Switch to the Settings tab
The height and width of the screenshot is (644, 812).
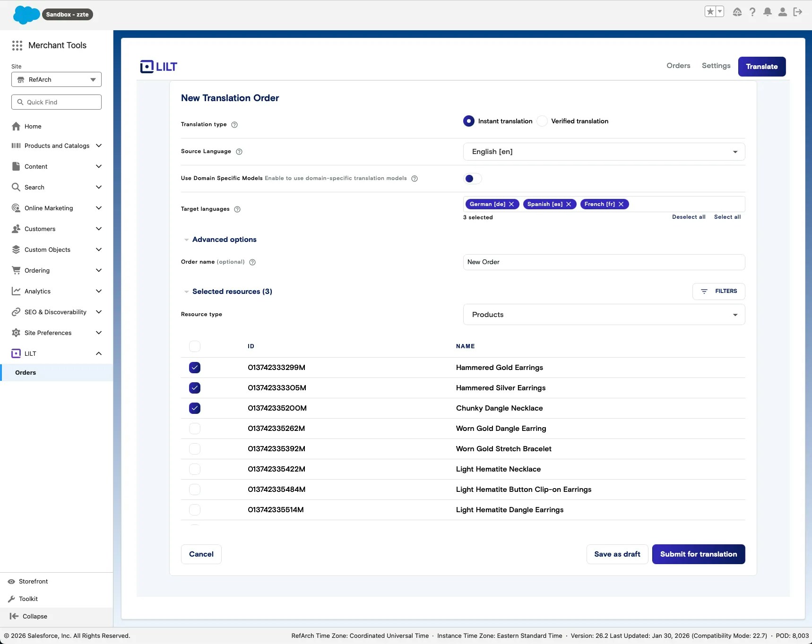(716, 66)
